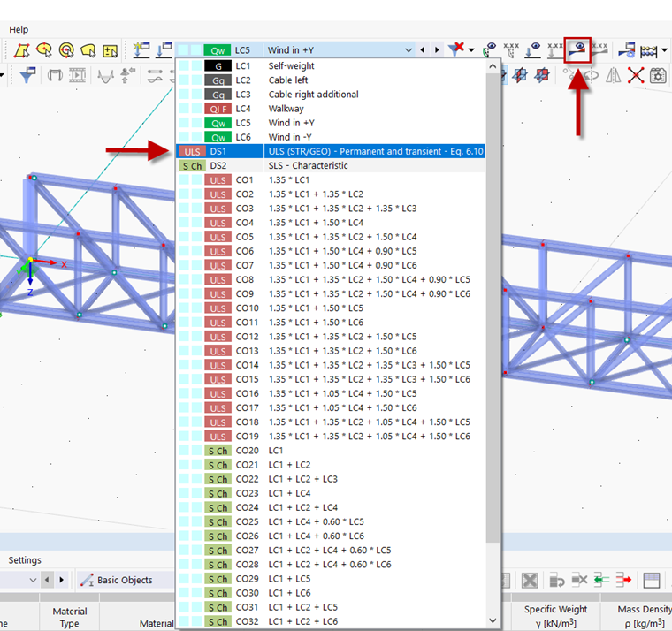
Task: Open the load cases dialog icon with blue arrow
Action: tap(164, 49)
